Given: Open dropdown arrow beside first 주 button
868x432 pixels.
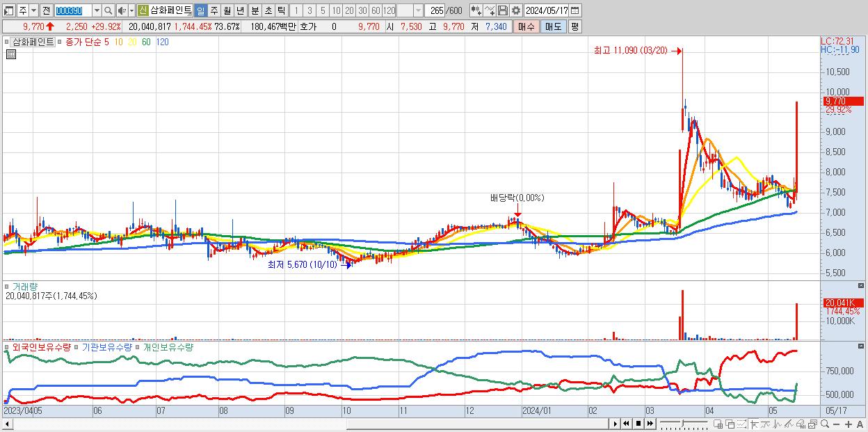Looking at the screenshot, I should [x=33, y=10].
